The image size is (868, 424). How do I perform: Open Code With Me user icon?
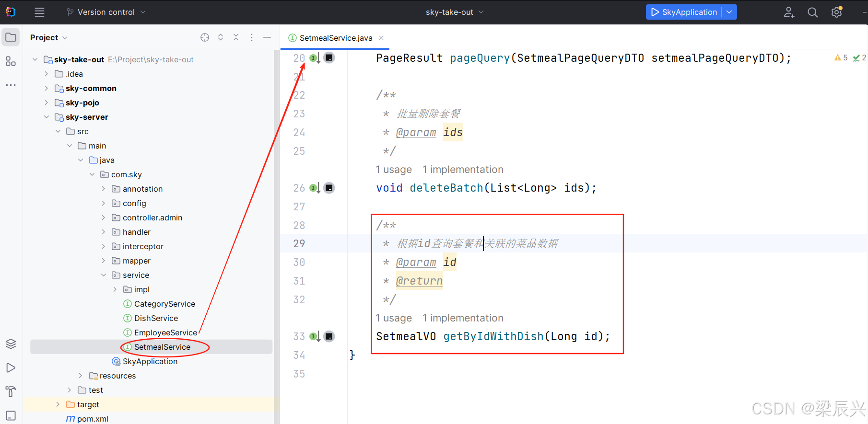pyautogui.click(x=789, y=12)
